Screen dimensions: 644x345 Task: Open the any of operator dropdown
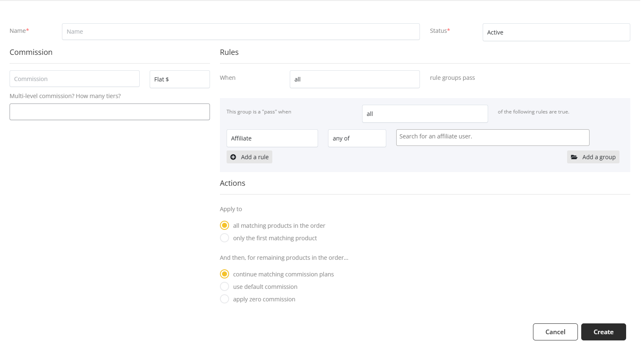[357, 138]
